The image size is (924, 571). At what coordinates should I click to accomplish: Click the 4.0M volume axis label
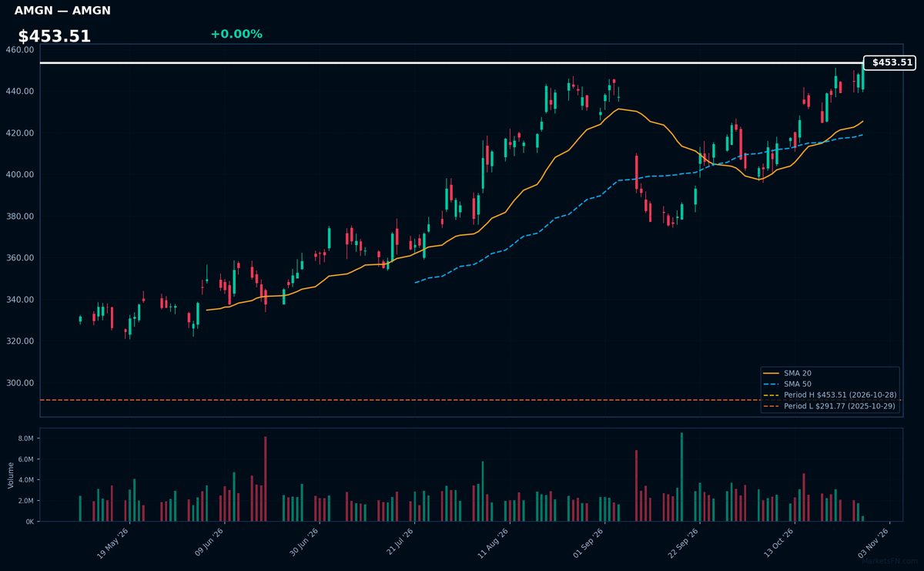pyautogui.click(x=25, y=480)
